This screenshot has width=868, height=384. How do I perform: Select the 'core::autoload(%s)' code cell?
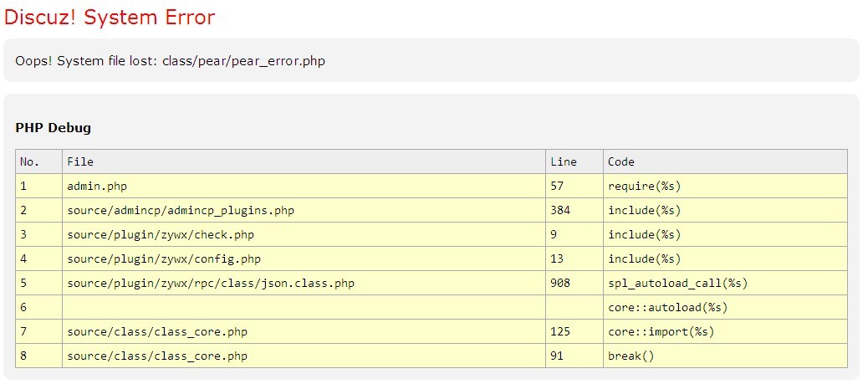[x=725, y=308]
